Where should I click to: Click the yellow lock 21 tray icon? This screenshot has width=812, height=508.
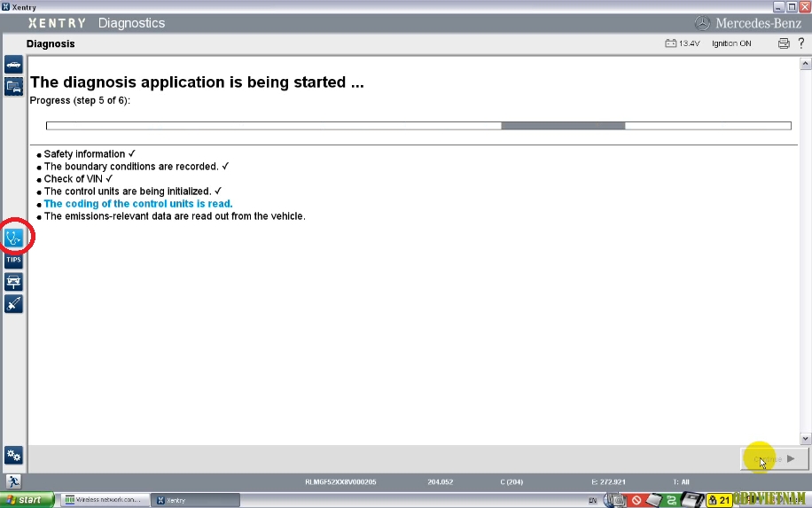point(719,500)
